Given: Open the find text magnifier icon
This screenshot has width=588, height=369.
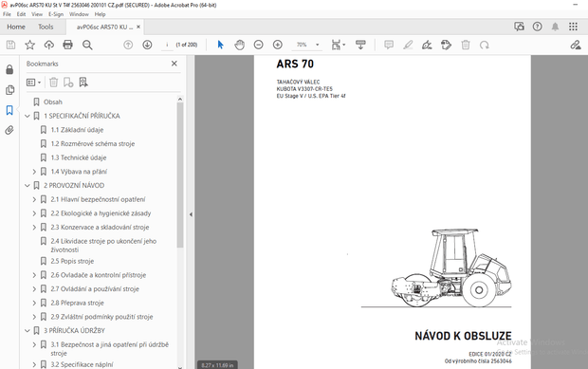Looking at the screenshot, I should [x=87, y=45].
